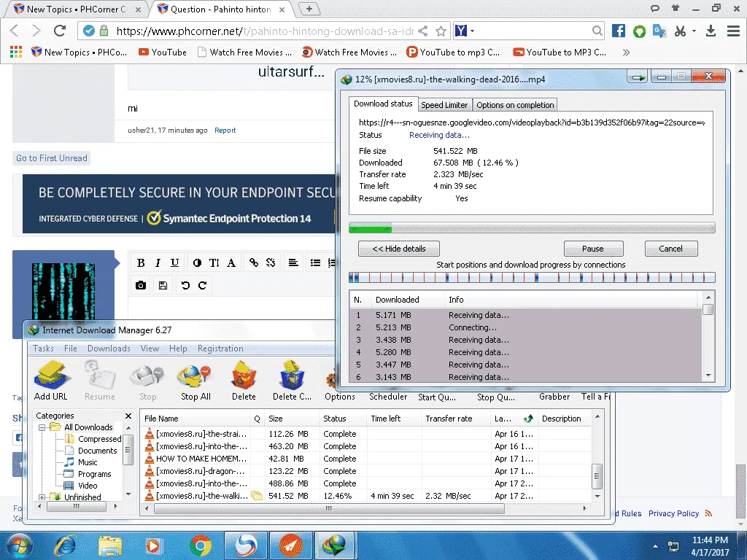The height and width of the screenshot is (560, 747).
Task: Click the Privacy Policy footer link
Action: pos(673,513)
